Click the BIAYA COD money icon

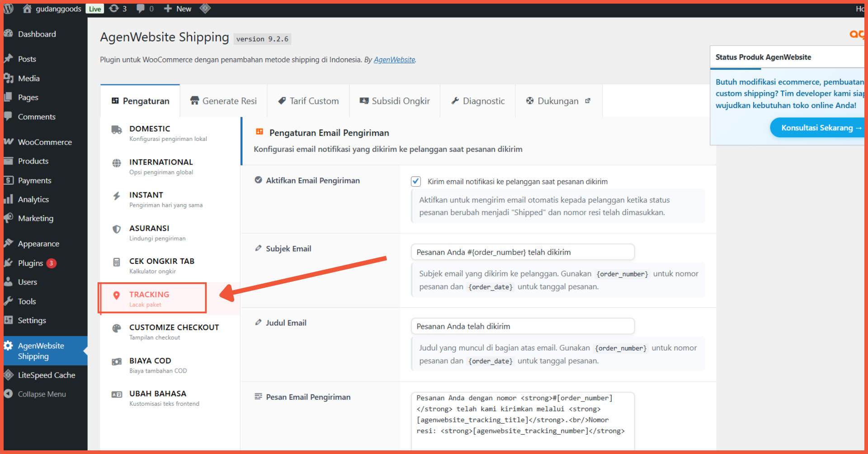pos(117,361)
